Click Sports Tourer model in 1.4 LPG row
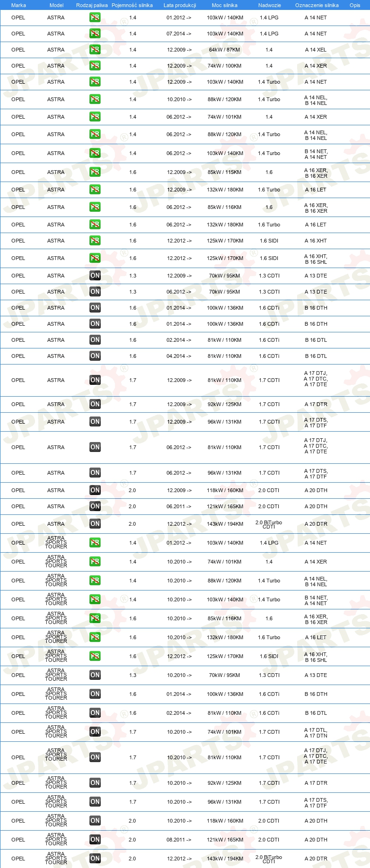370x868 pixels. tap(56, 542)
